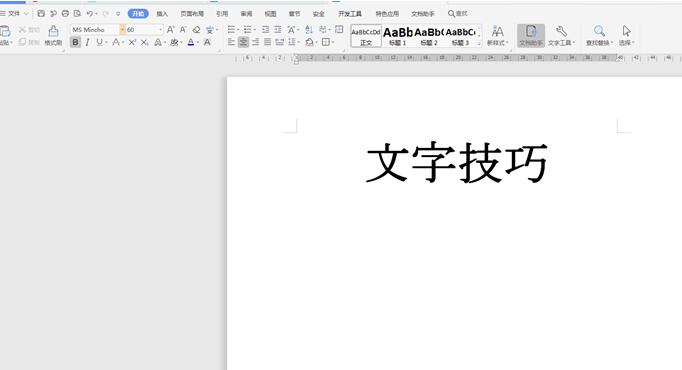
Task: Click the Center alignment icon
Action: (x=243, y=42)
